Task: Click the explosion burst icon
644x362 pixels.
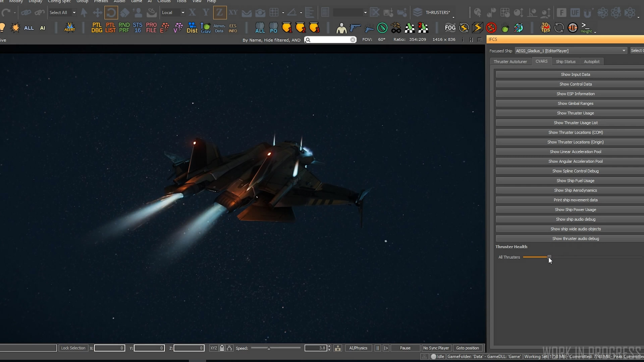Action: pos(15,27)
